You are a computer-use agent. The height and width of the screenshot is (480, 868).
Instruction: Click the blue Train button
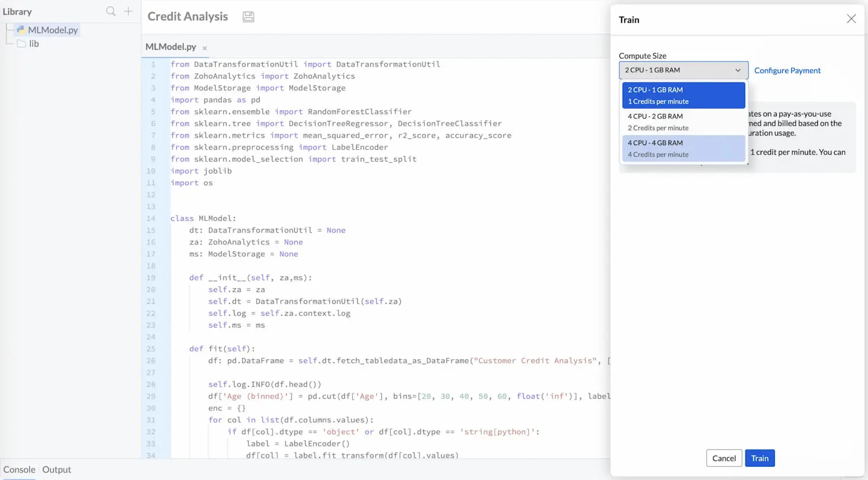click(759, 458)
